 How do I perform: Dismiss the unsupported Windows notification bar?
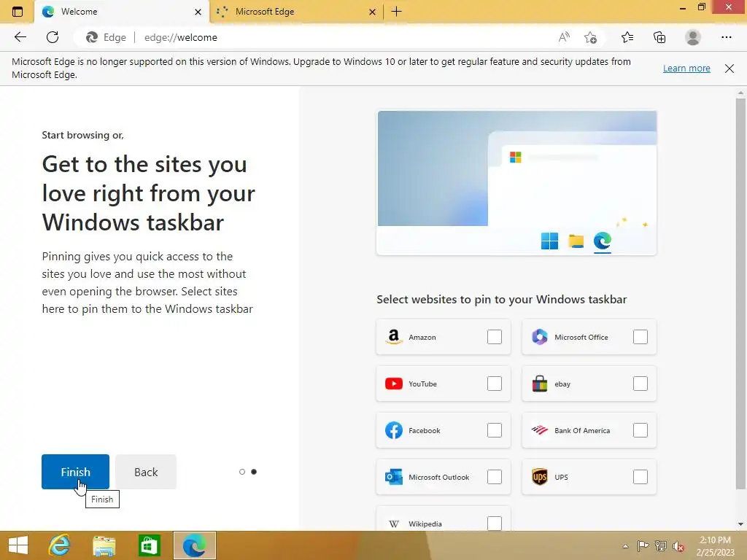(729, 68)
